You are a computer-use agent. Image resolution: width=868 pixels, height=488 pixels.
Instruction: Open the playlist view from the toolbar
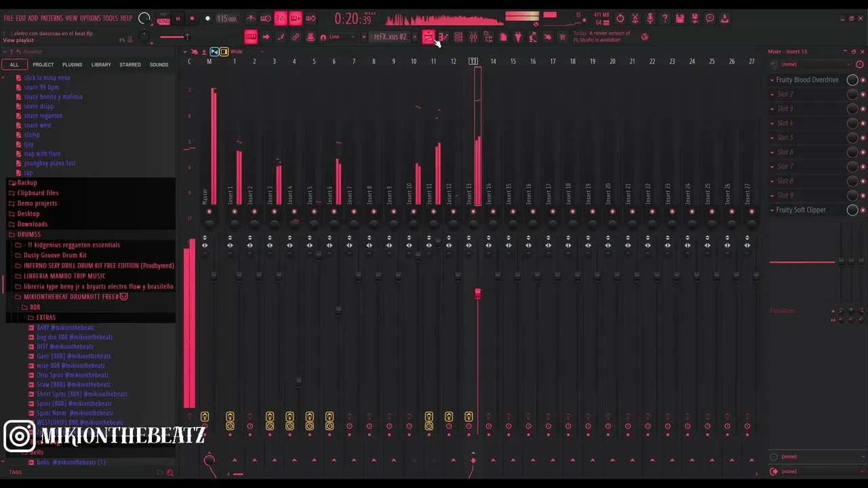point(428,37)
